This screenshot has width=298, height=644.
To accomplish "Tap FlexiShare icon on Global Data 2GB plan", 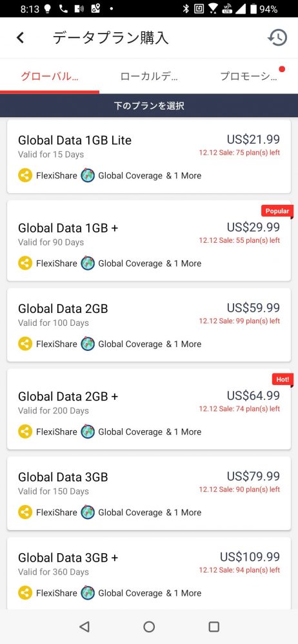I will (25, 344).
